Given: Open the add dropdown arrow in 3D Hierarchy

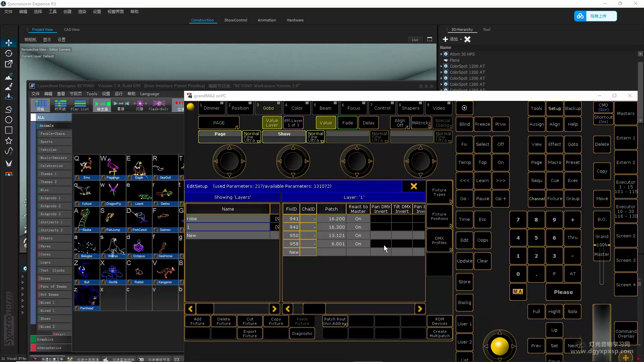Looking at the screenshot, I should [461, 40].
